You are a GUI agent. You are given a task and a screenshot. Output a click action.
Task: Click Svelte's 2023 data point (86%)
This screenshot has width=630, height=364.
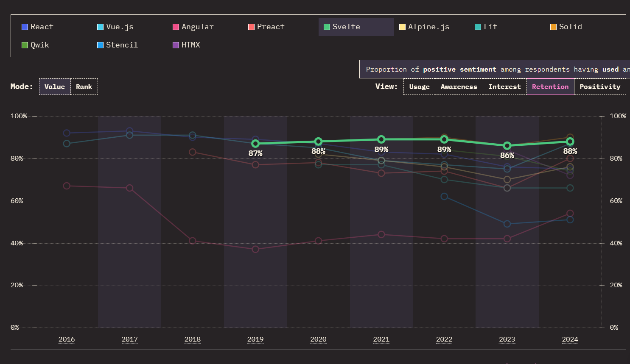[x=507, y=146]
